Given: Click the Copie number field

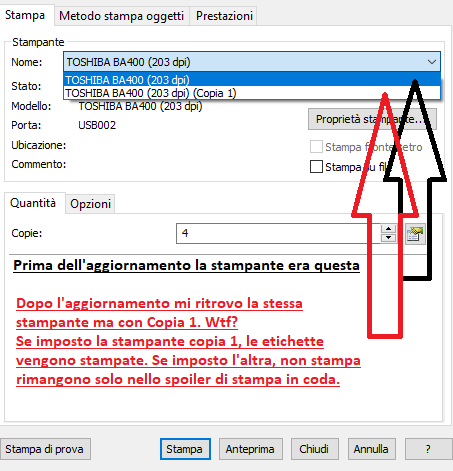Looking at the screenshot, I should click(x=278, y=233).
